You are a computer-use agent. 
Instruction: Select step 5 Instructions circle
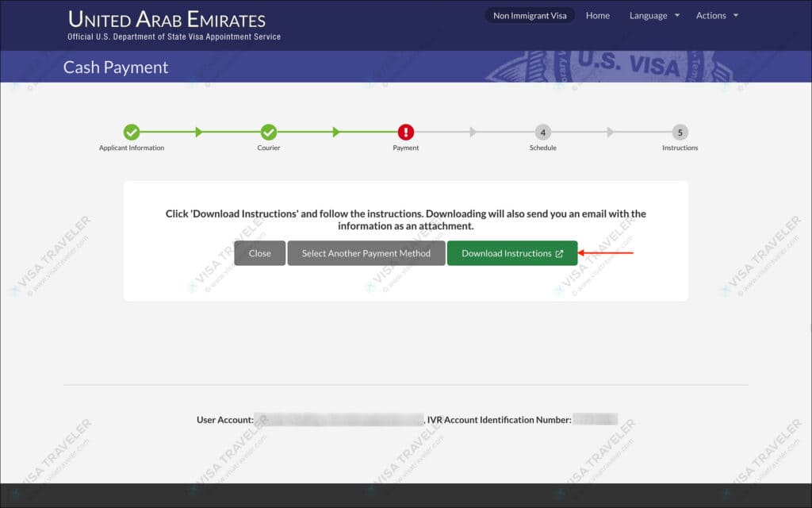click(680, 133)
